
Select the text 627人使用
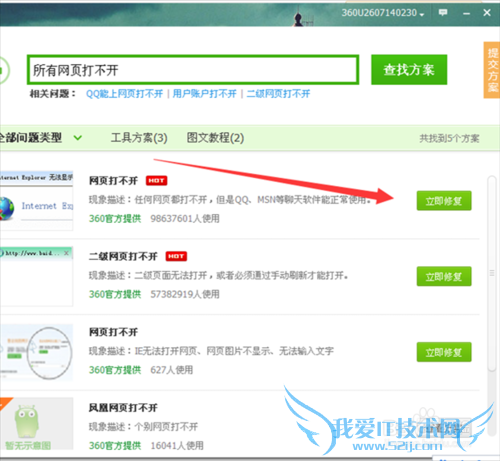pyautogui.click(x=172, y=370)
